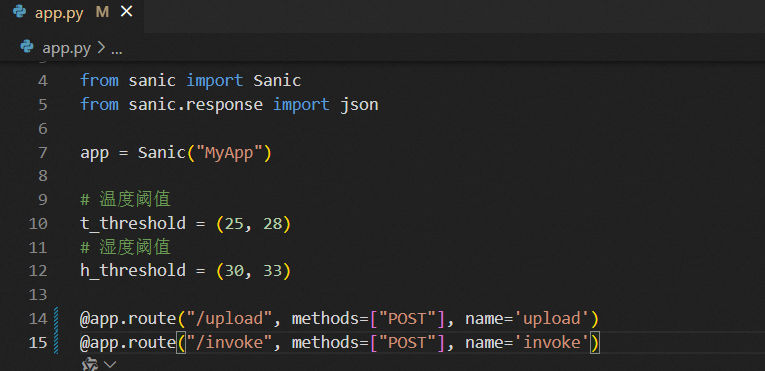
Task: Click the value 28 in t_threshold tuple
Action: tap(272, 224)
